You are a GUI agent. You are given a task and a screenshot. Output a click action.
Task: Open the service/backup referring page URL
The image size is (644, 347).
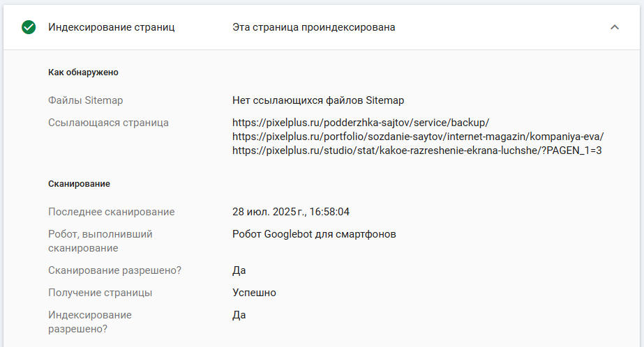point(361,122)
